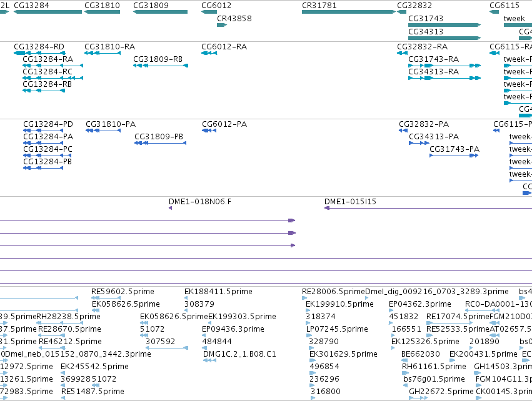
Task: Select transcript label CG32832-RA
Action: (422, 46)
